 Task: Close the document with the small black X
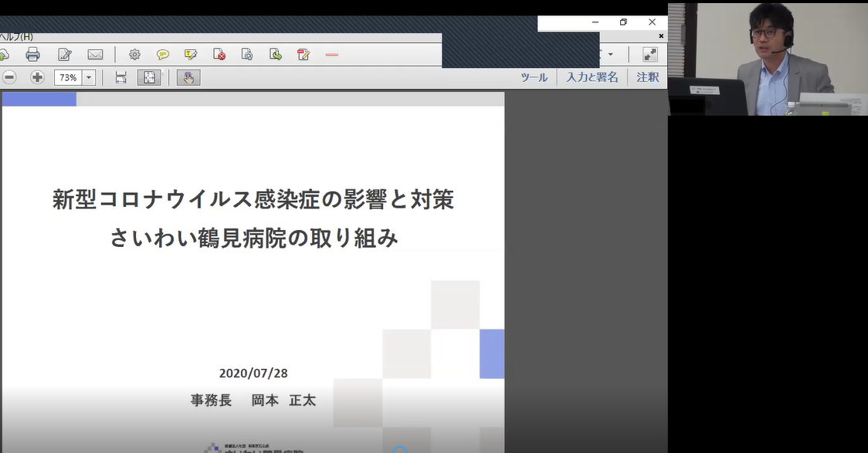pos(661,36)
